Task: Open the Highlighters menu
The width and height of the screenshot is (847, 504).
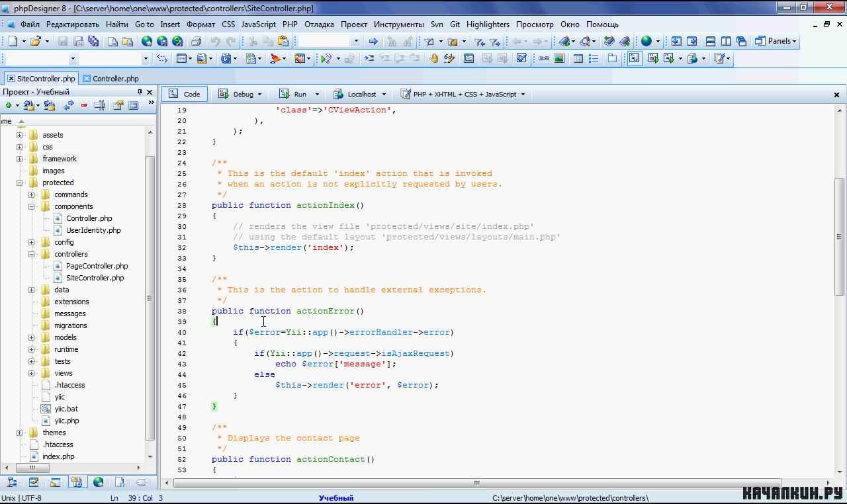Action: [488, 24]
